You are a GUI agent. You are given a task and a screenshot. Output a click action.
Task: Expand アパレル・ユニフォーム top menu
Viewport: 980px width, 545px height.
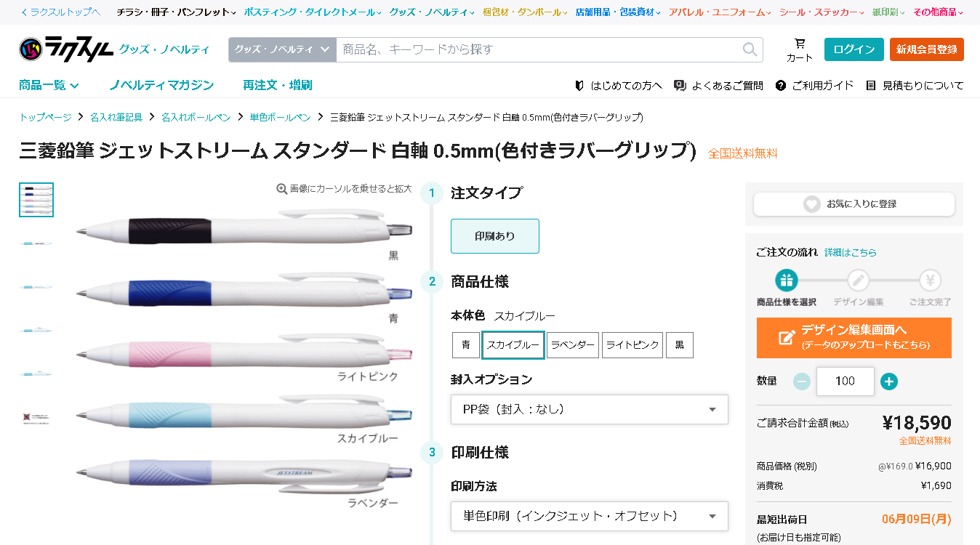click(720, 12)
